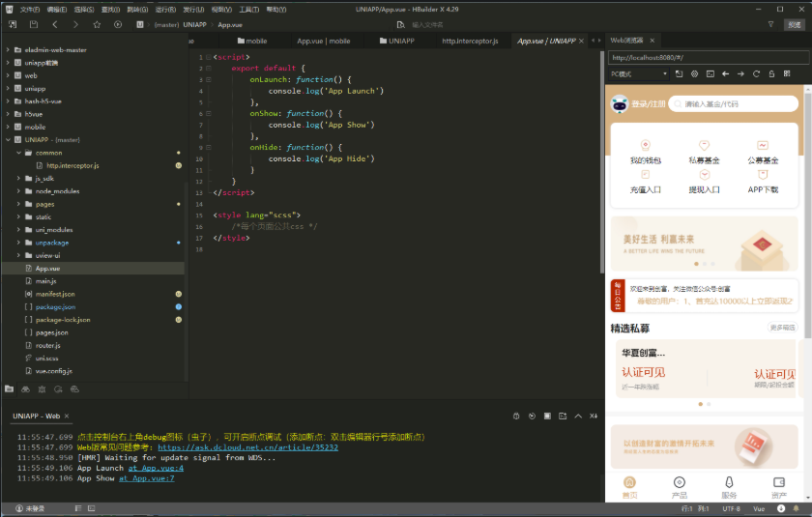
Task: Click the lock icon in browser toolbar
Action: (771, 74)
